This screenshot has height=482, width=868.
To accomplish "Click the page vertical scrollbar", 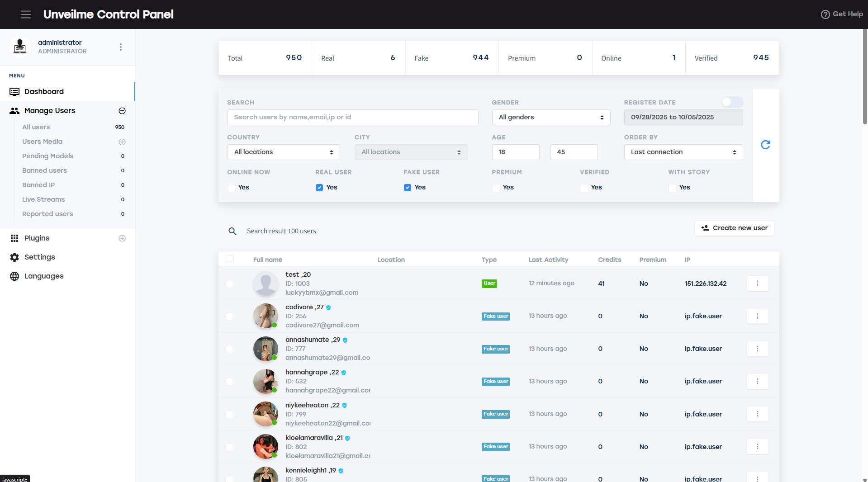I will click(865, 77).
